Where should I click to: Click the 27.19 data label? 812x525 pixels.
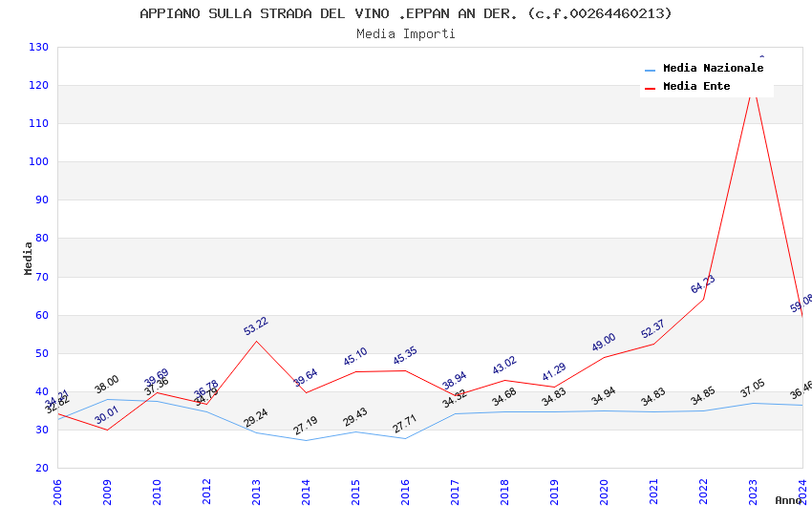pos(306,425)
